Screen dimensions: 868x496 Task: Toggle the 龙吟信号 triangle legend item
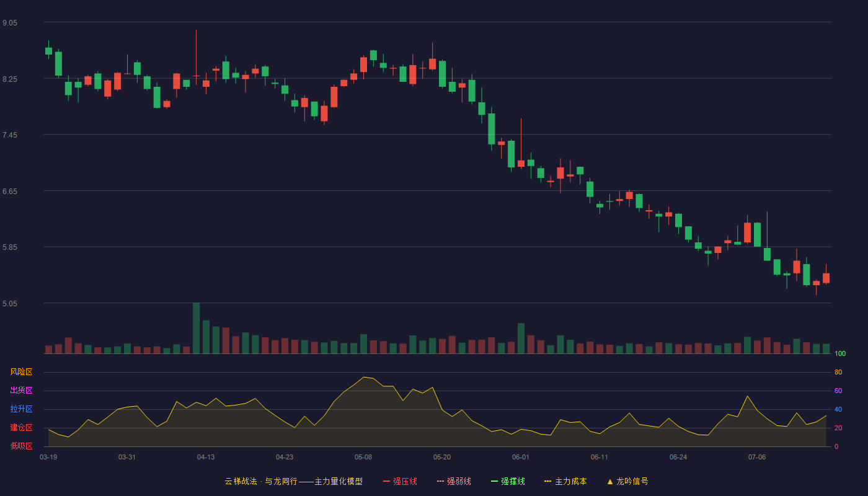(627, 481)
